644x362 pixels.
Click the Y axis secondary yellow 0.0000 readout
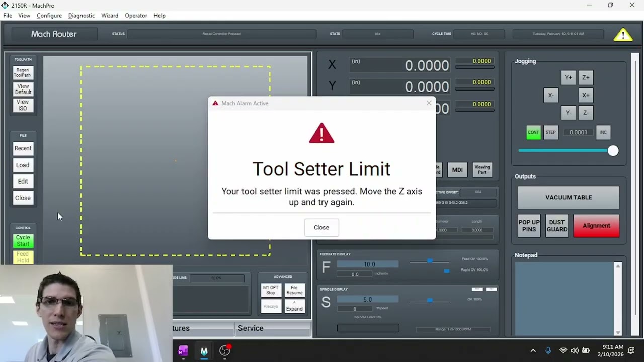point(473,82)
